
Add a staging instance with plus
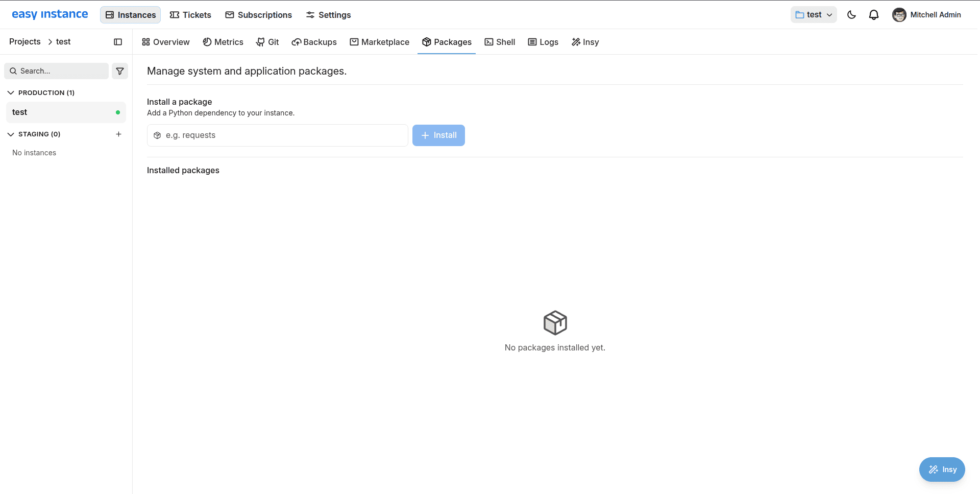(x=118, y=134)
